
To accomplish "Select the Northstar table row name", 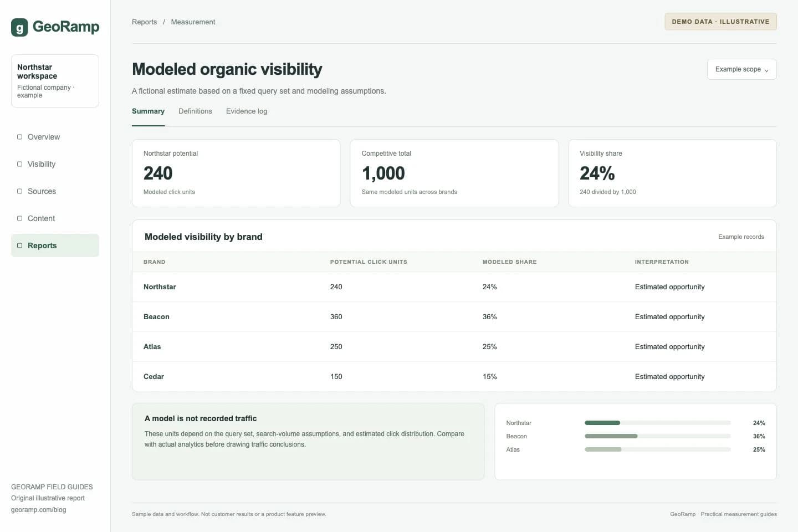I will (160, 287).
